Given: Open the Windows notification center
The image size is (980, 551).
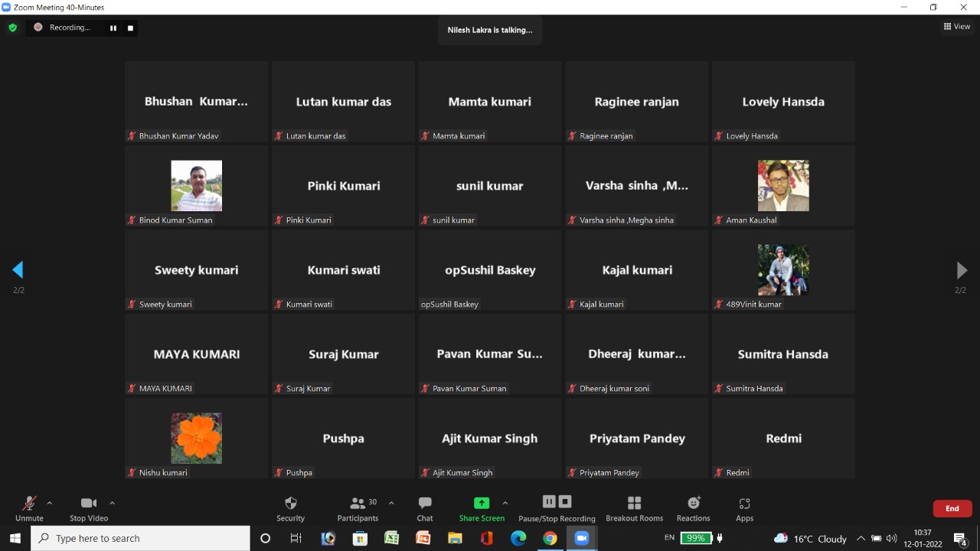Looking at the screenshot, I should 961,539.
